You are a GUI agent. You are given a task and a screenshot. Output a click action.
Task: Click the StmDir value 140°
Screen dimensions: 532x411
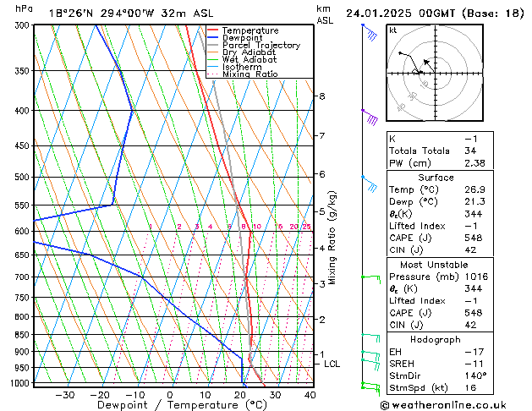(475, 375)
